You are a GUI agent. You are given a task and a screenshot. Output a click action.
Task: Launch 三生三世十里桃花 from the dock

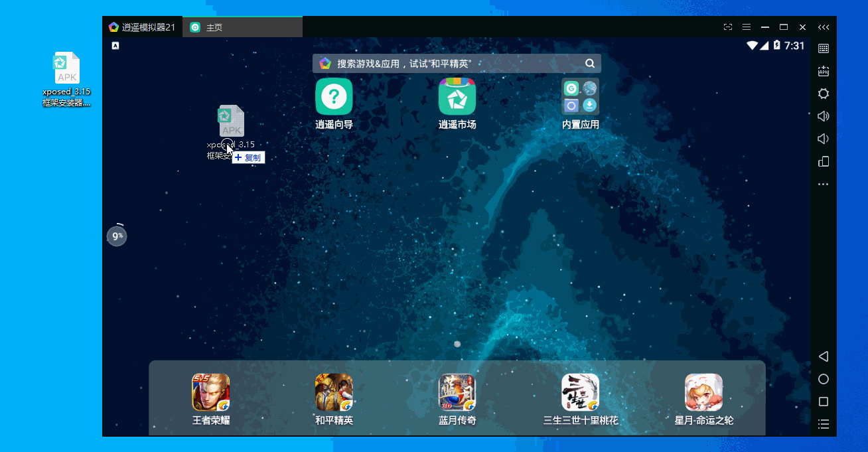581,399
